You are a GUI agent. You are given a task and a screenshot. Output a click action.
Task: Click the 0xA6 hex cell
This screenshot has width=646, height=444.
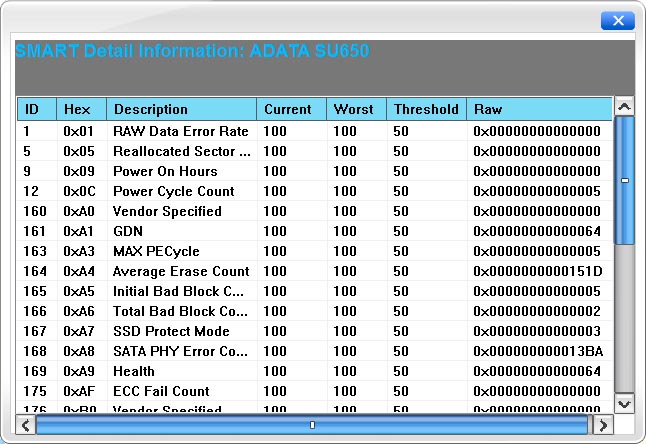pyautogui.click(x=79, y=311)
